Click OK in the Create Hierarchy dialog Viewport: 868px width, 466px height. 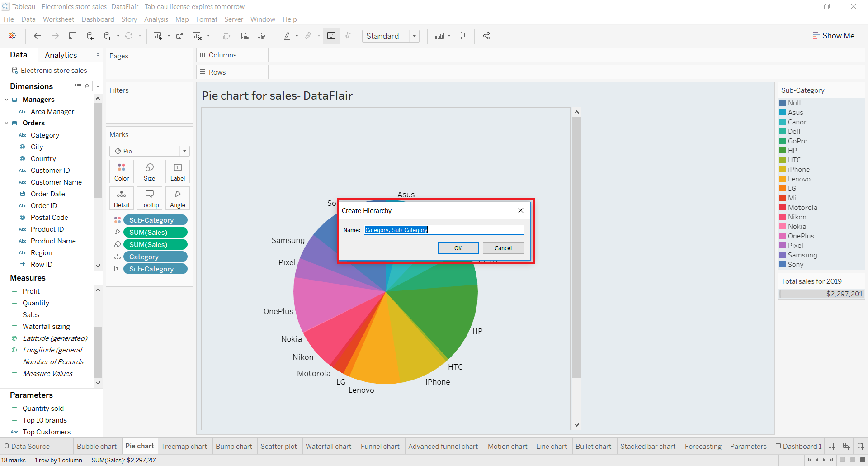tap(458, 248)
